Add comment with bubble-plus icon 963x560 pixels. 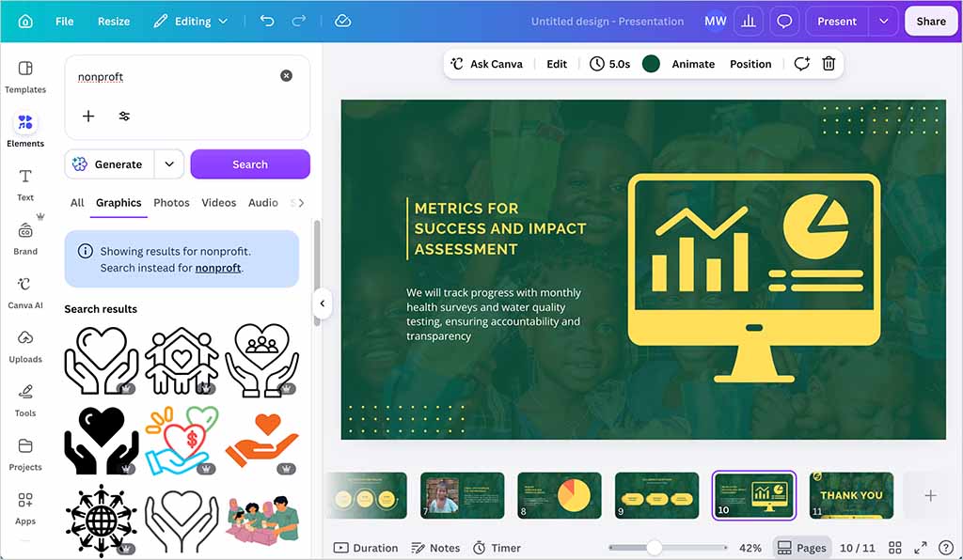pos(801,63)
